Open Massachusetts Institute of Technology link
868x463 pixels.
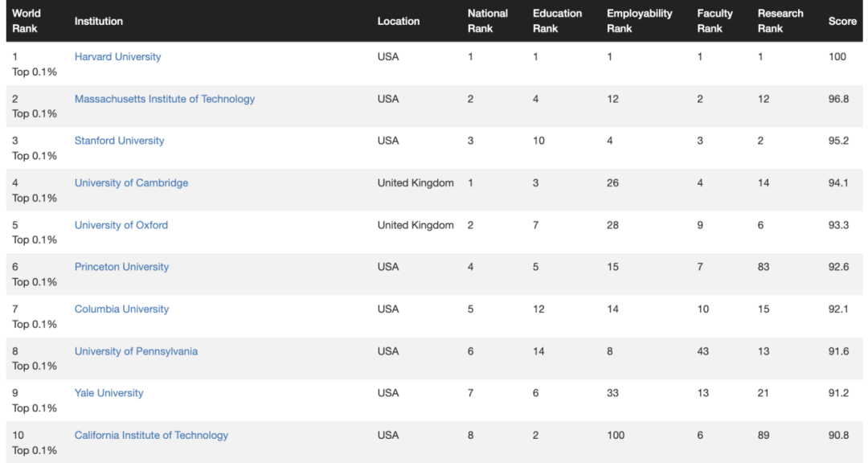[164, 99]
